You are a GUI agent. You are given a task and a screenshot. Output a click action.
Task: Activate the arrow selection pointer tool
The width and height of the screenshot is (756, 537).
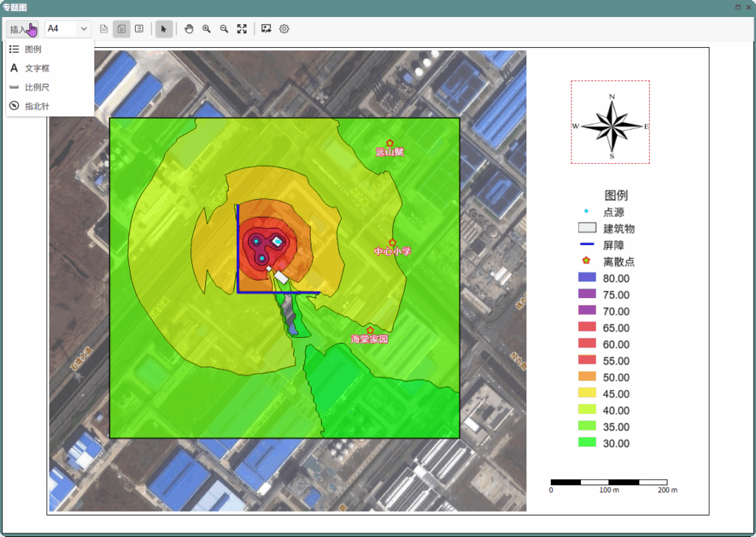click(164, 29)
